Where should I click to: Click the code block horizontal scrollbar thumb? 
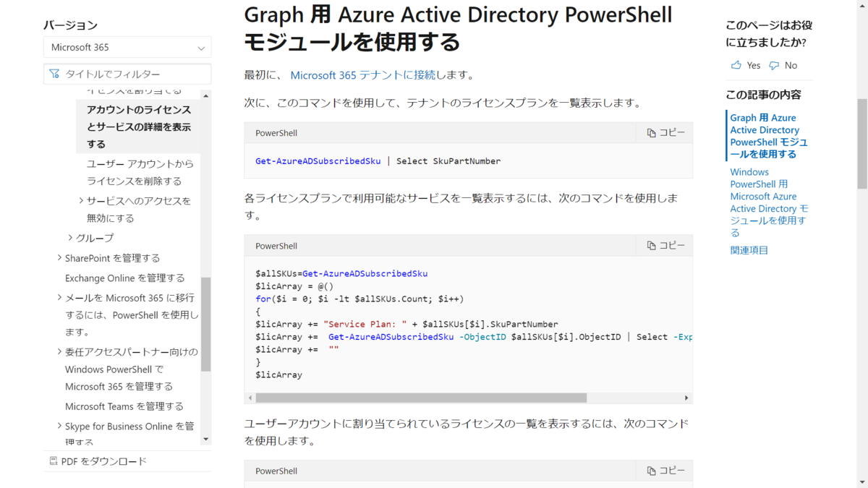coord(421,398)
